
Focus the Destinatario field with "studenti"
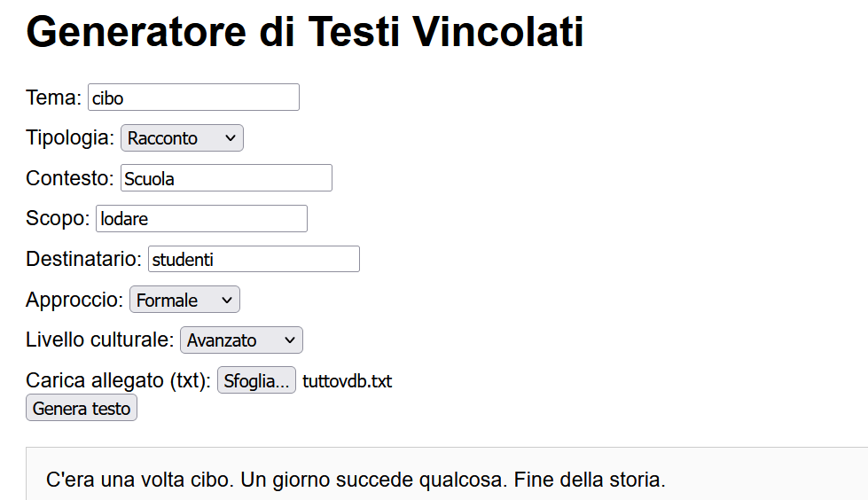(254, 260)
